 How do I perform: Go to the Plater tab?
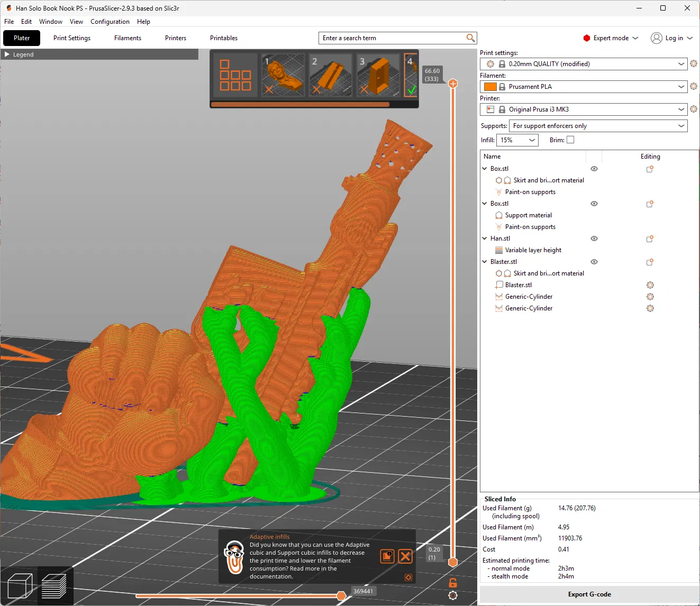[x=22, y=38]
